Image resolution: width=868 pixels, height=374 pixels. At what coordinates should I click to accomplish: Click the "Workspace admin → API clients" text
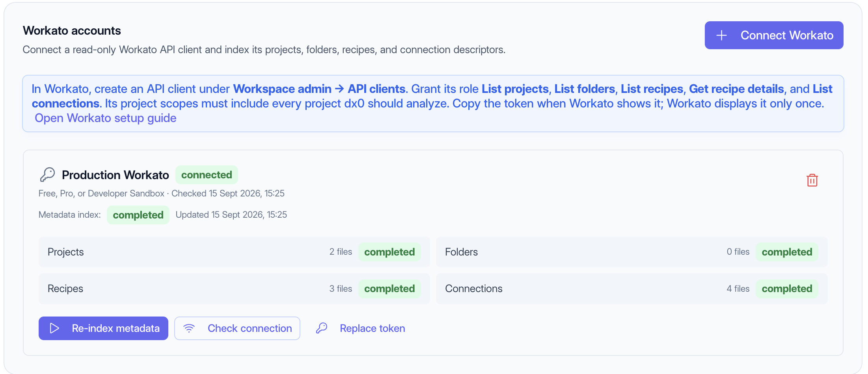coord(319,89)
